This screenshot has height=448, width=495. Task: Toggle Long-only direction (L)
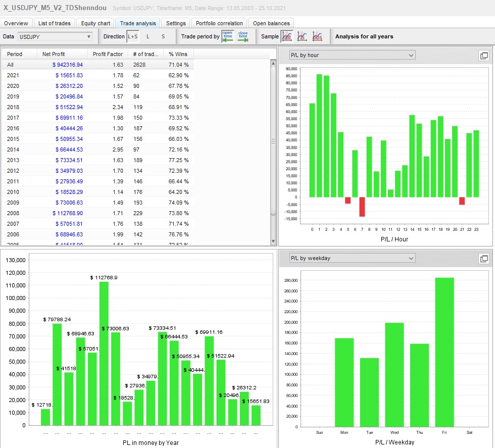click(x=148, y=36)
